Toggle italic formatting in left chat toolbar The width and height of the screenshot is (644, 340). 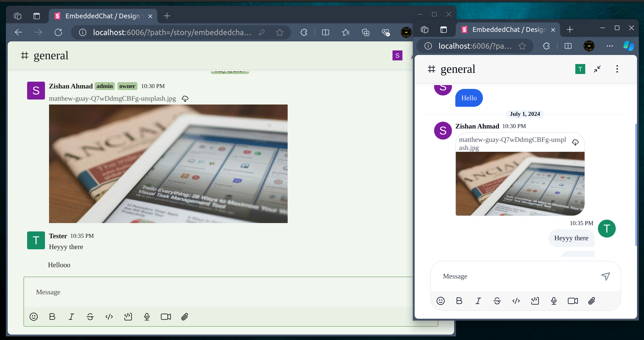coord(71,317)
